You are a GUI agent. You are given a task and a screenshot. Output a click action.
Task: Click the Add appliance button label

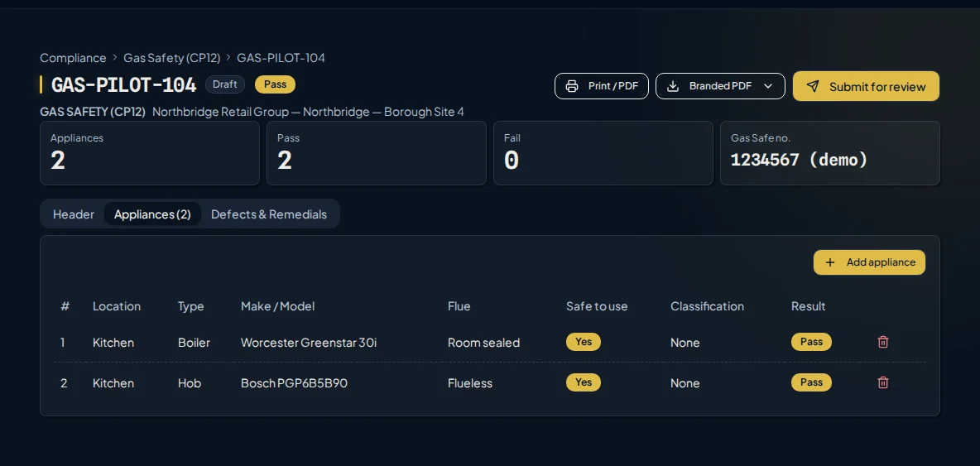881,262
